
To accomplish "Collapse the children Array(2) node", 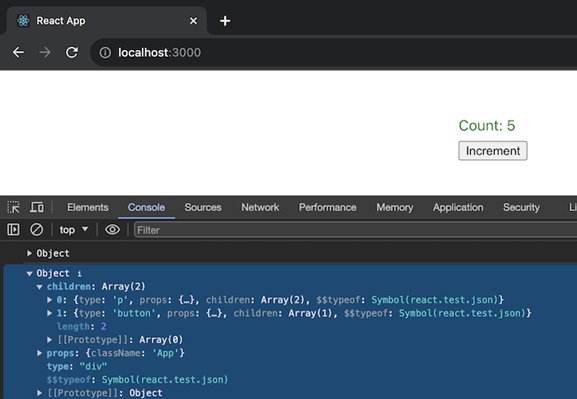I will [x=39, y=287].
